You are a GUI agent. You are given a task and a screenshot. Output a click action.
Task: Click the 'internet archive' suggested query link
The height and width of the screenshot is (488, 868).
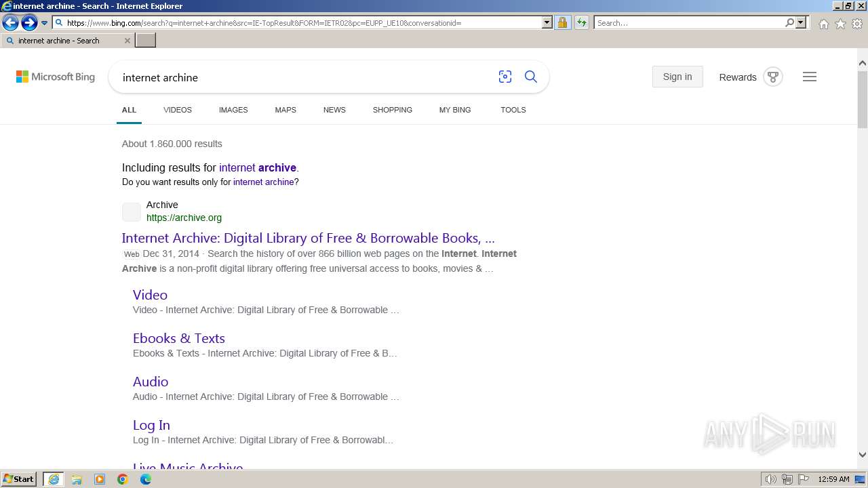pos(258,167)
